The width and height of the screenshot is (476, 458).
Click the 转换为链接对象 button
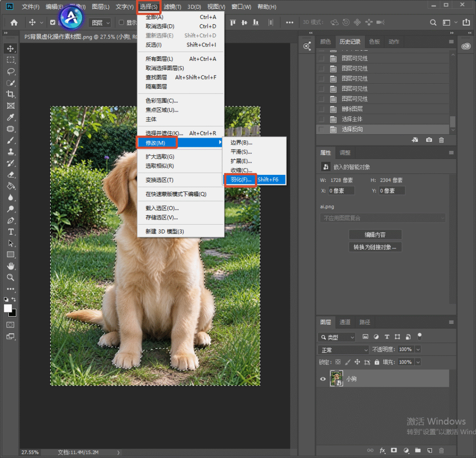(375, 247)
